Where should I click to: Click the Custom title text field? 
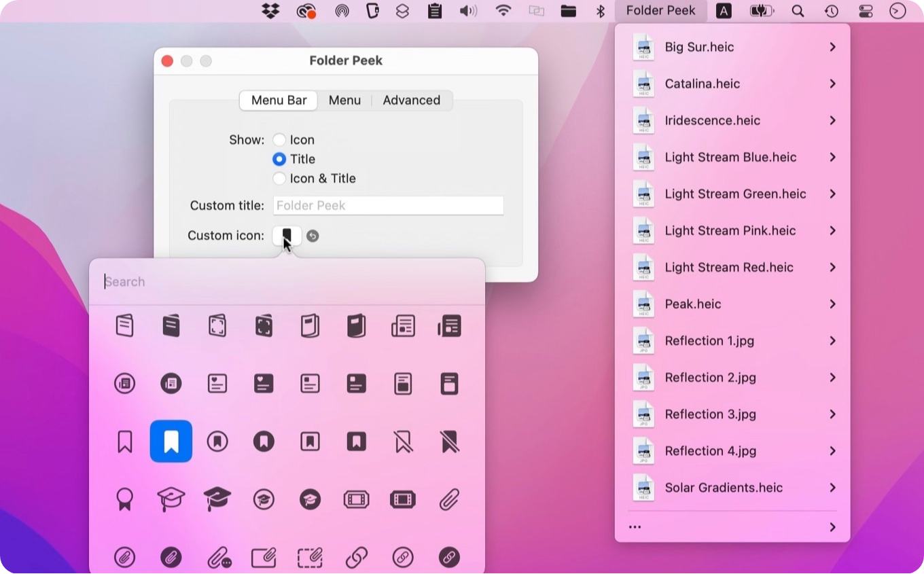[389, 206]
